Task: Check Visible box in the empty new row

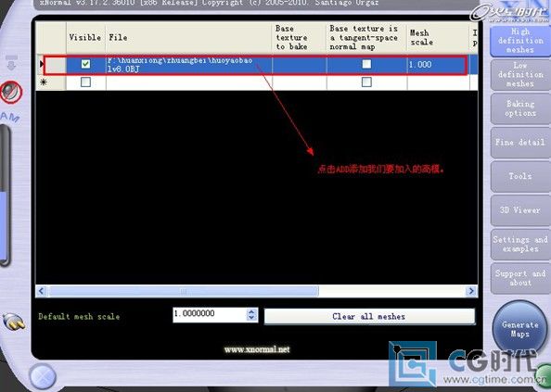Action: (85, 82)
